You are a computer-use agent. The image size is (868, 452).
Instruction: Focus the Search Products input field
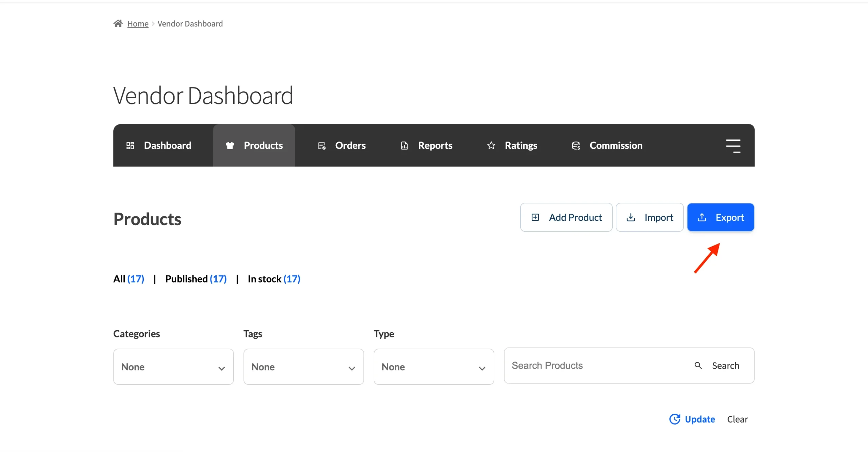pos(597,366)
